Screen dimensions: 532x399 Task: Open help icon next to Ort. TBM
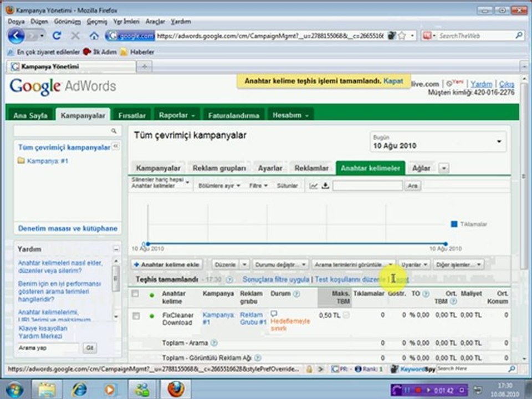tap(453, 301)
